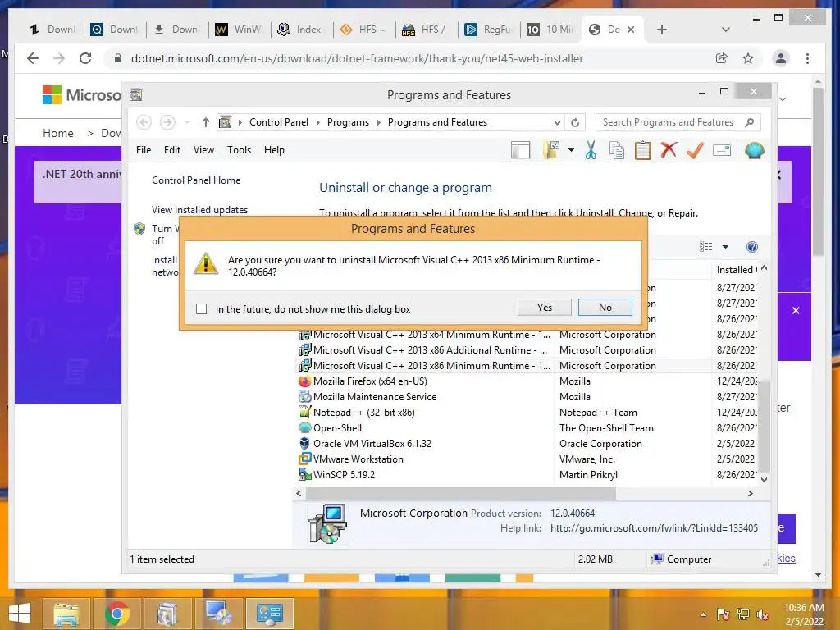
Task: Click Control Panel breadcrumb in address bar
Action: tap(279, 122)
